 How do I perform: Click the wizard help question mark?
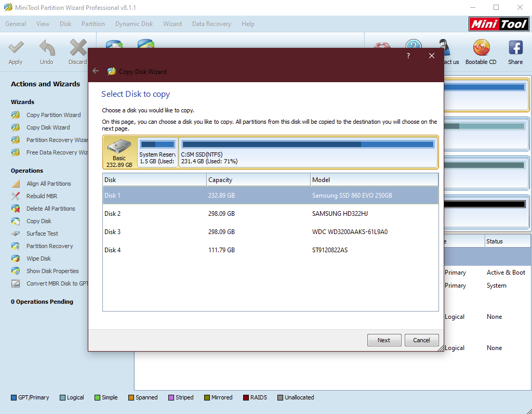coord(408,56)
